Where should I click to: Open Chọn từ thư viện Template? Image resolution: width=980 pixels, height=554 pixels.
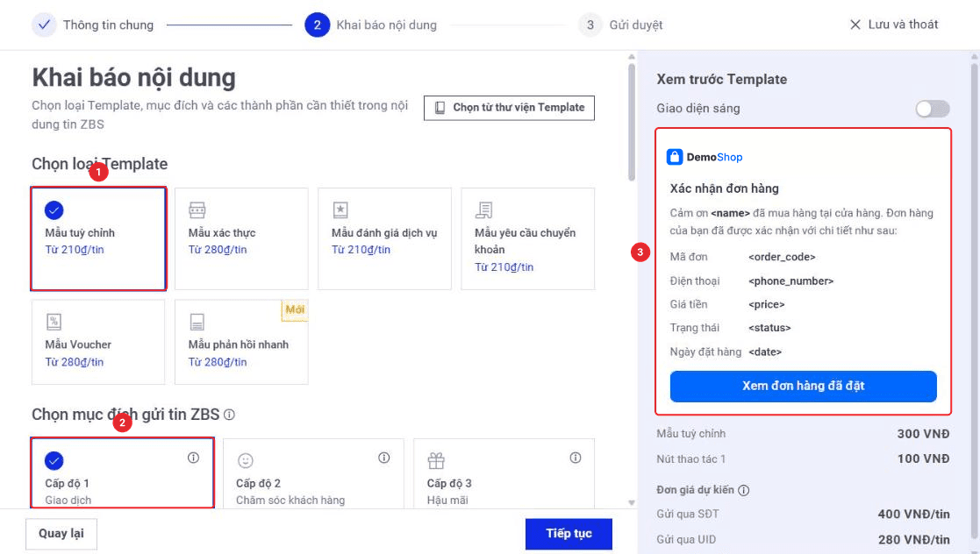(x=509, y=108)
